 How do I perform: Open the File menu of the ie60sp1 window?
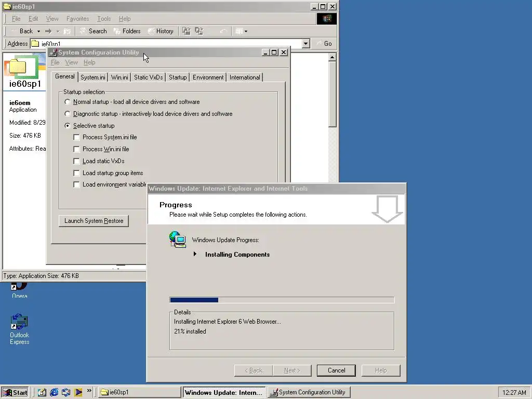pos(16,19)
